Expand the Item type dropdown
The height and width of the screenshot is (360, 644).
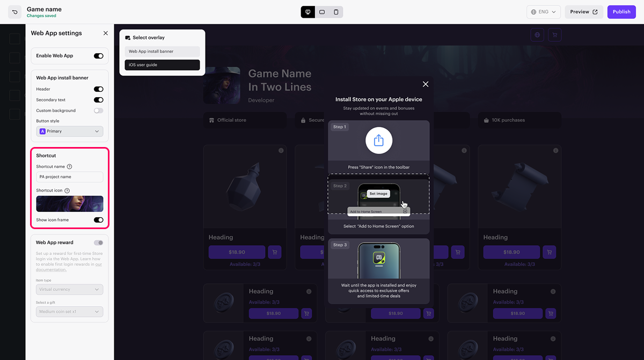(70, 290)
